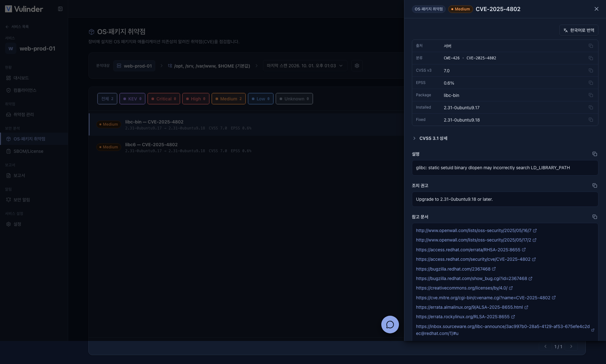Open the 설정 sidebar item

pyautogui.click(x=34, y=224)
